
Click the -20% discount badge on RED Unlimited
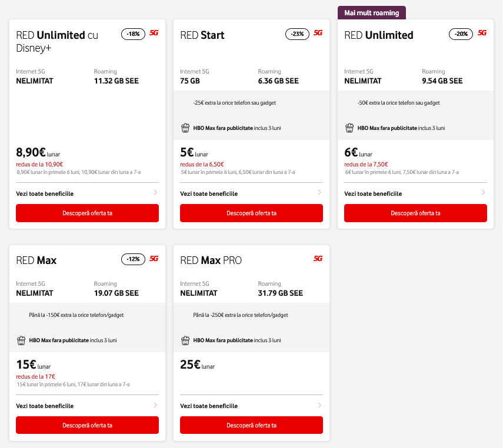click(461, 34)
